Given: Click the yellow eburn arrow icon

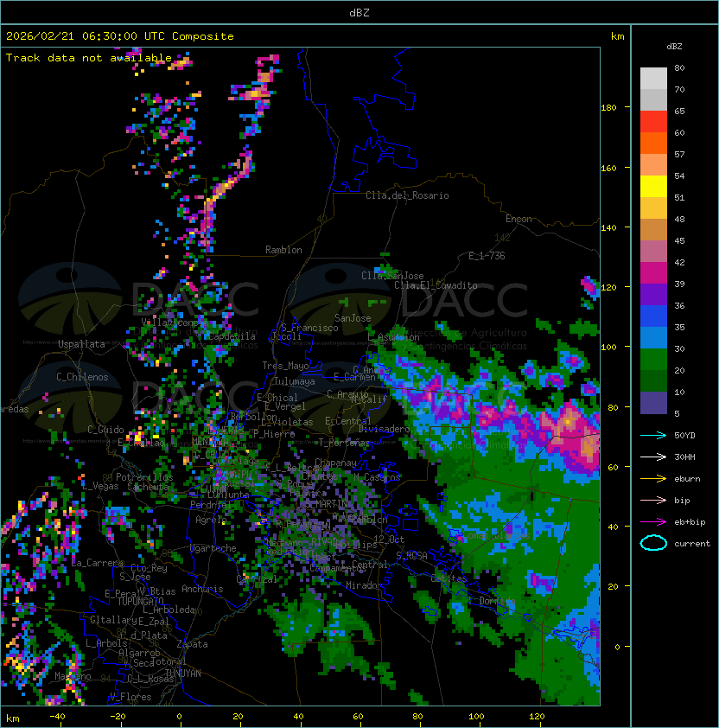Looking at the screenshot, I should pos(653,479).
